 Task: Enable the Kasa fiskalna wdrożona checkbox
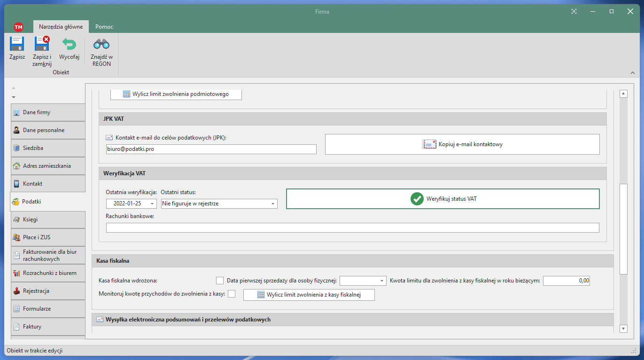click(x=220, y=281)
